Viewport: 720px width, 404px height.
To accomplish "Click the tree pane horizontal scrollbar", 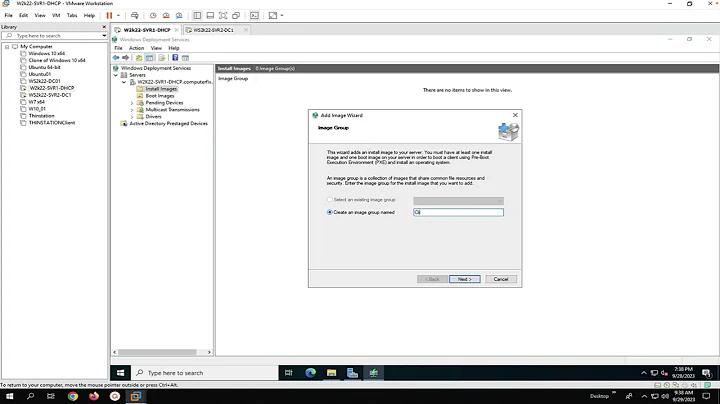I will pos(158,352).
